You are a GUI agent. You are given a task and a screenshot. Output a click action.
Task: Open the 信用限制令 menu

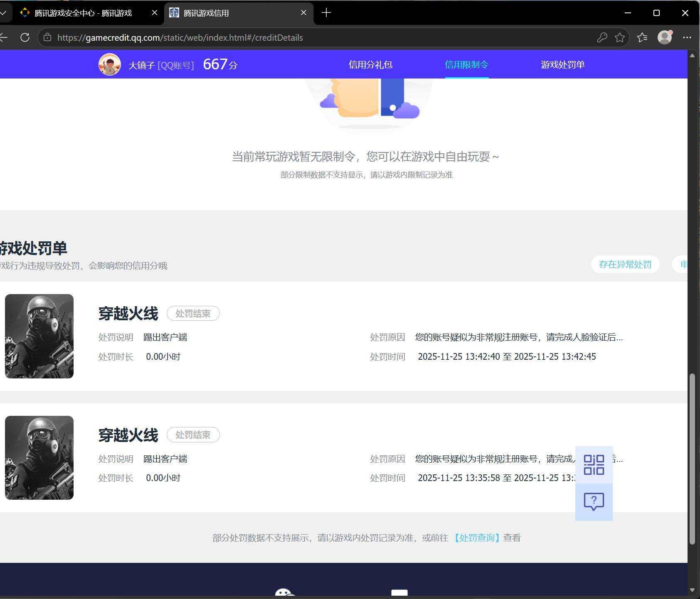(x=466, y=65)
